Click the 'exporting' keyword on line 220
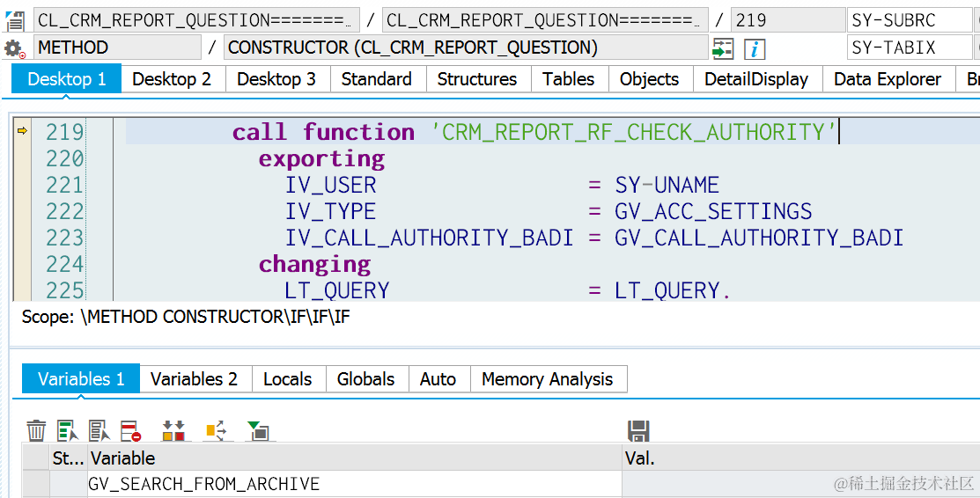The height and width of the screenshot is (498, 980). click(322, 158)
